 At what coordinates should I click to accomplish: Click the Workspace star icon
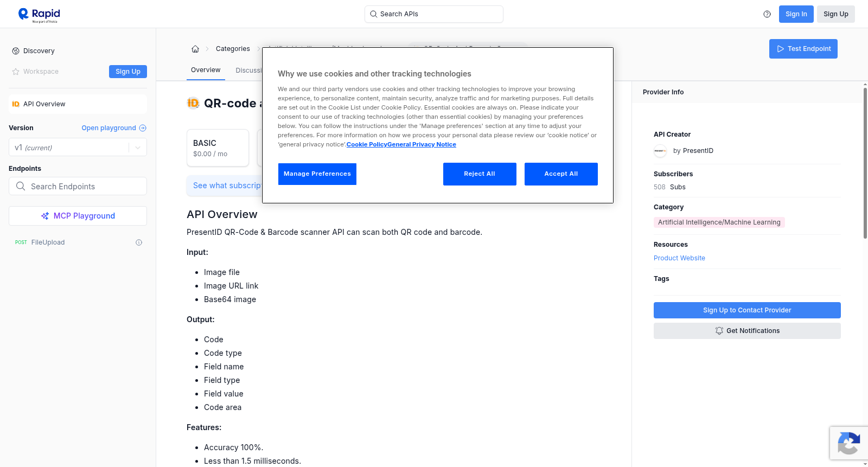16,72
